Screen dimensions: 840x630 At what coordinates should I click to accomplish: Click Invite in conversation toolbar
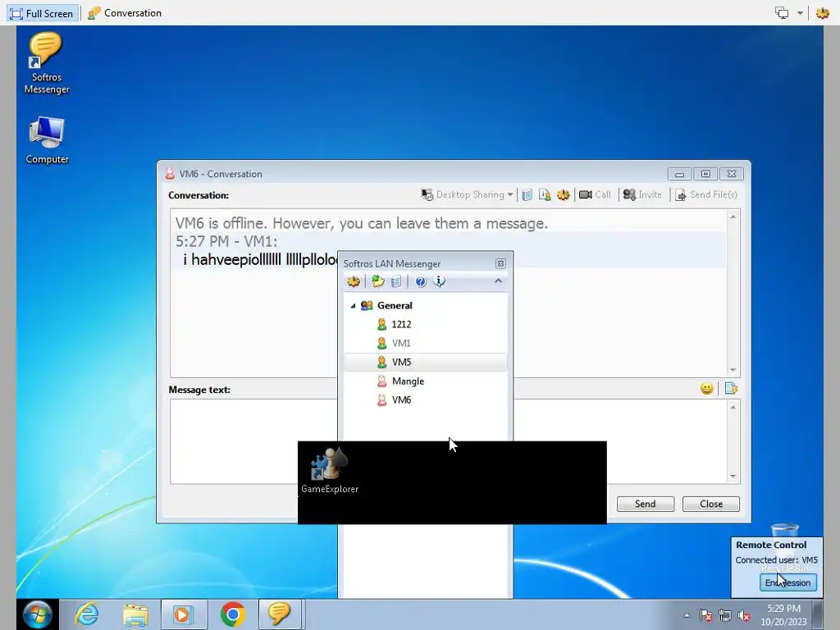[642, 195]
